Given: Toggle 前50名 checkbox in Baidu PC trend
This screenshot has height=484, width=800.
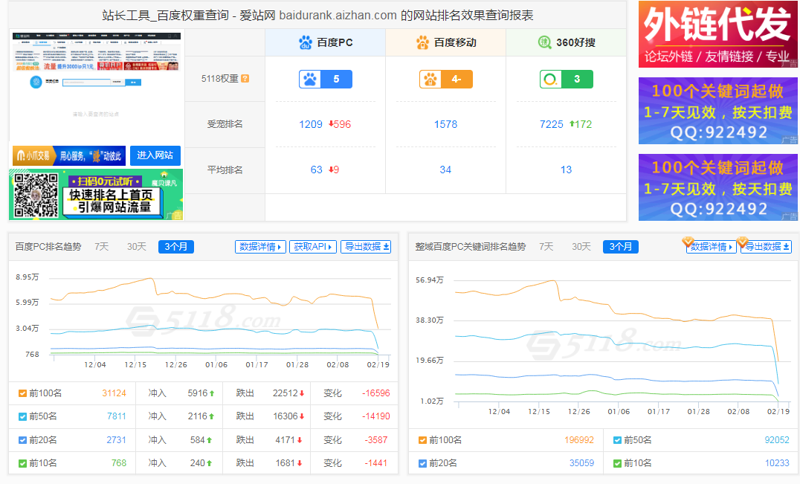Looking at the screenshot, I should (x=22, y=417).
